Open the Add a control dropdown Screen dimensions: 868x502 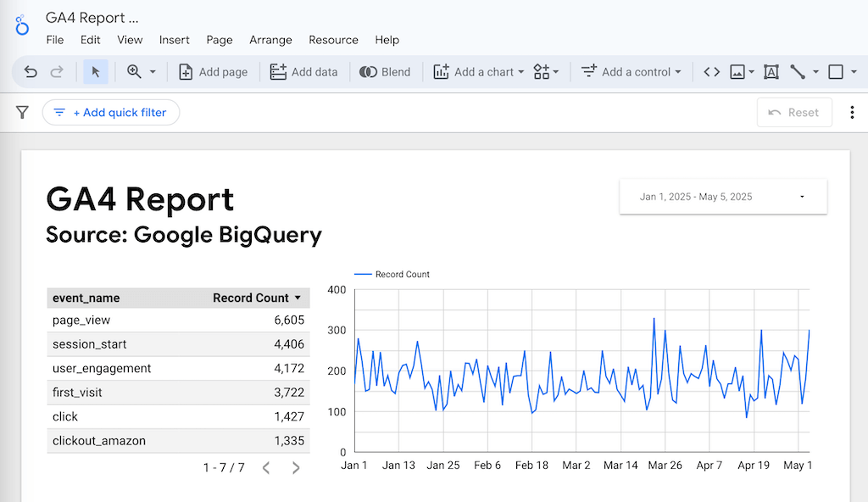(631, 72)
